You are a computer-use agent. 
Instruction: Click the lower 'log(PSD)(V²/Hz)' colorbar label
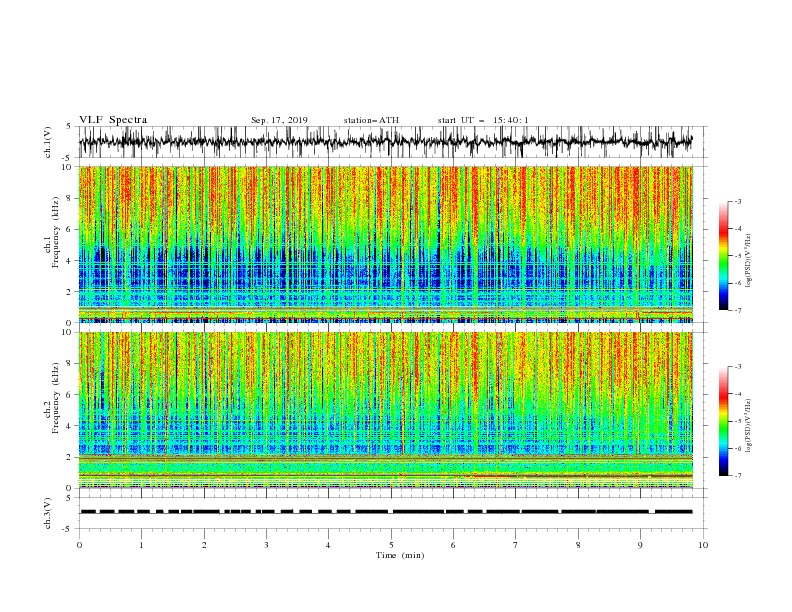[x=748, y=425]
